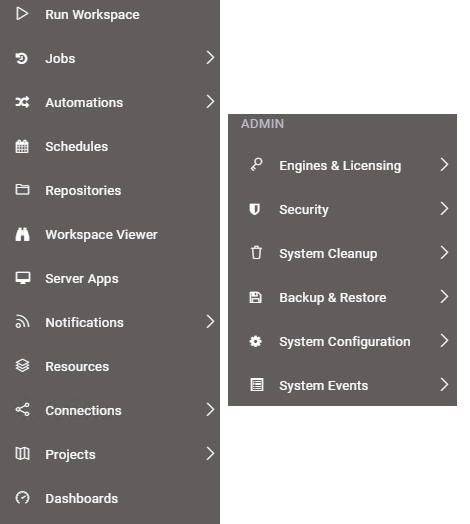Click the Run Workspace play icon
This screenshot has width=470, height=524.
coord(22,14)
